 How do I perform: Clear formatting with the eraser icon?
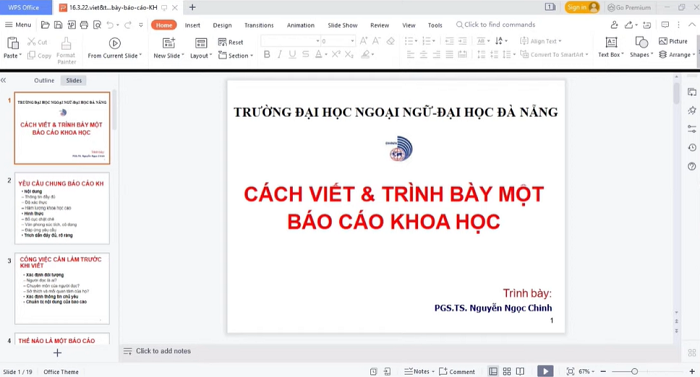(391, 41)
